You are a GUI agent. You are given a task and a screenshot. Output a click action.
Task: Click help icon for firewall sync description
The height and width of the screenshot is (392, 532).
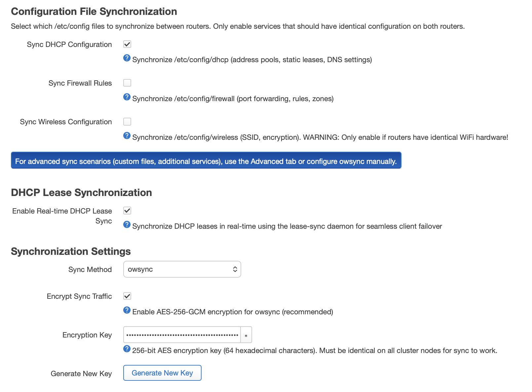(127, 97)
